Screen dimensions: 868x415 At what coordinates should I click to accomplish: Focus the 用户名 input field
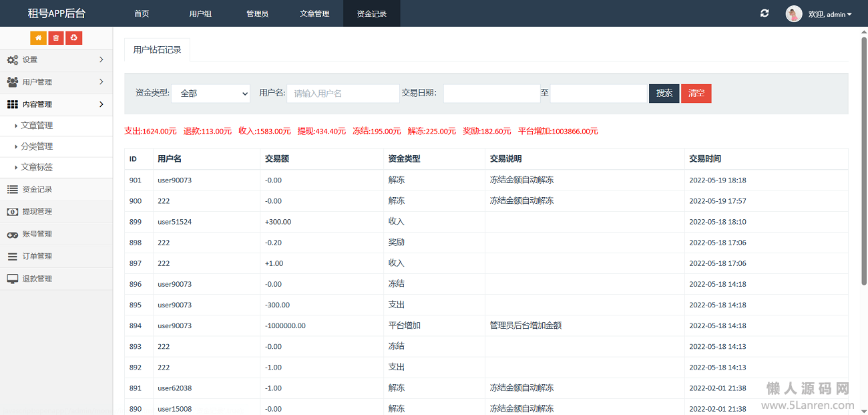click(x=343, y=94)
